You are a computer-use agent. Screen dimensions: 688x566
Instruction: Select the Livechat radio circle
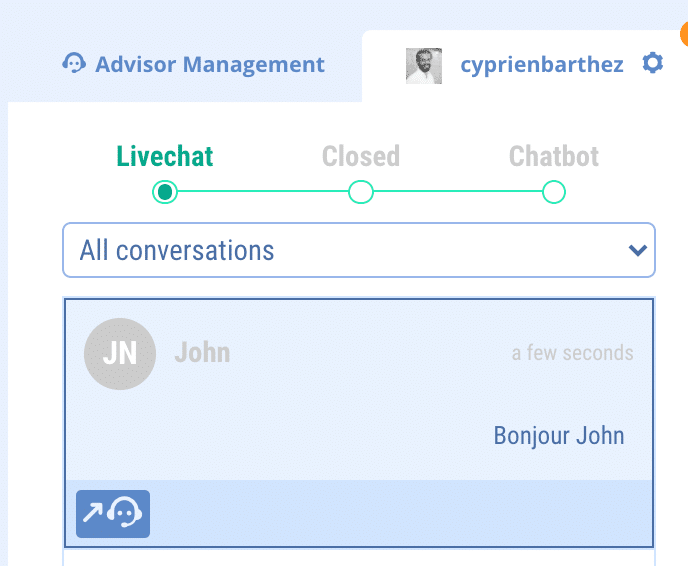pos(165,191)
